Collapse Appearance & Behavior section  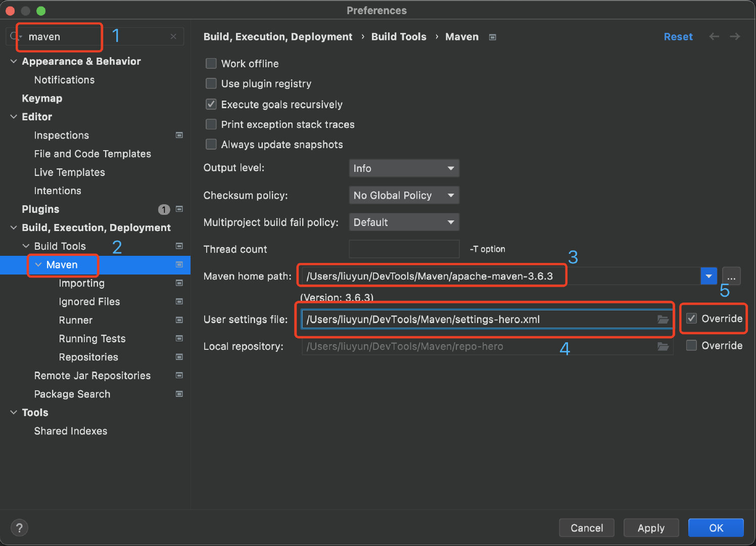pos(14,61)
